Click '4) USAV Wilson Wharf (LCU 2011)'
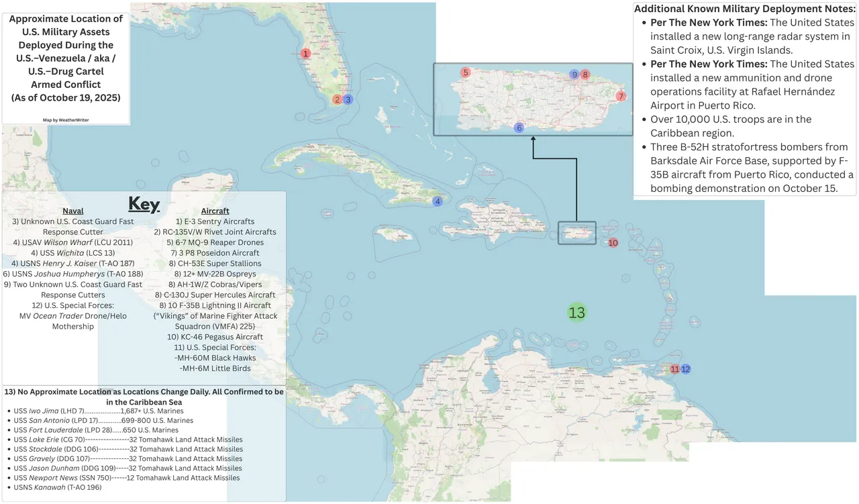The width and height of the screenshot is (859, 504). pos(72,242)
